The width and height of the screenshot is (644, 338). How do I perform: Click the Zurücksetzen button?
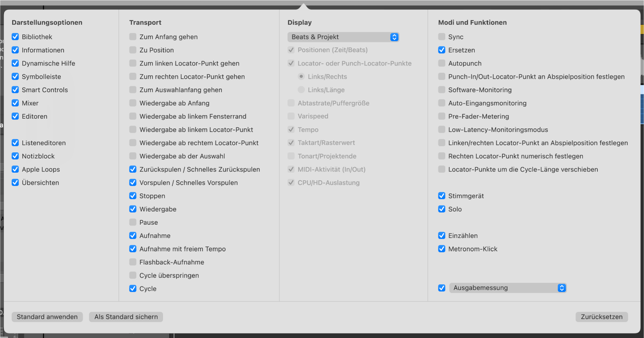point(601,317)
